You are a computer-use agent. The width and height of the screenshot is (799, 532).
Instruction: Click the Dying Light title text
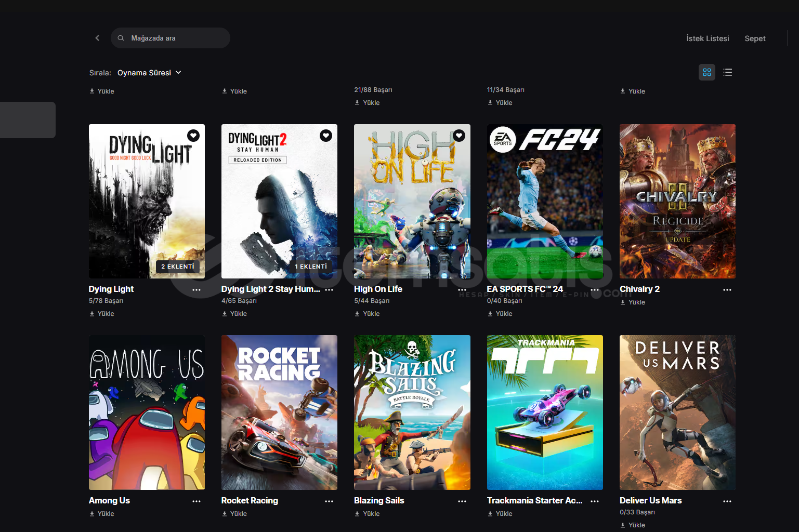tap(111, 289)
